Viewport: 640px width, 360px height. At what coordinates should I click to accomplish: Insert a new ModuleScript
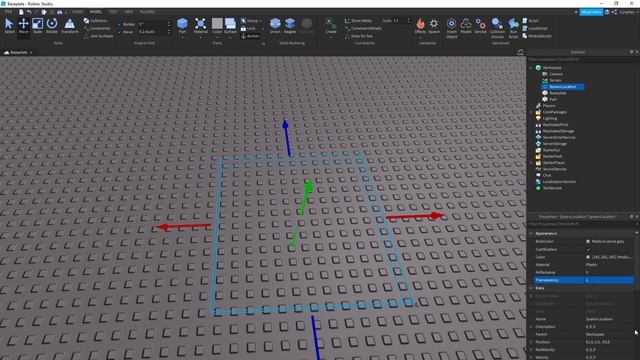pos(537,36)
